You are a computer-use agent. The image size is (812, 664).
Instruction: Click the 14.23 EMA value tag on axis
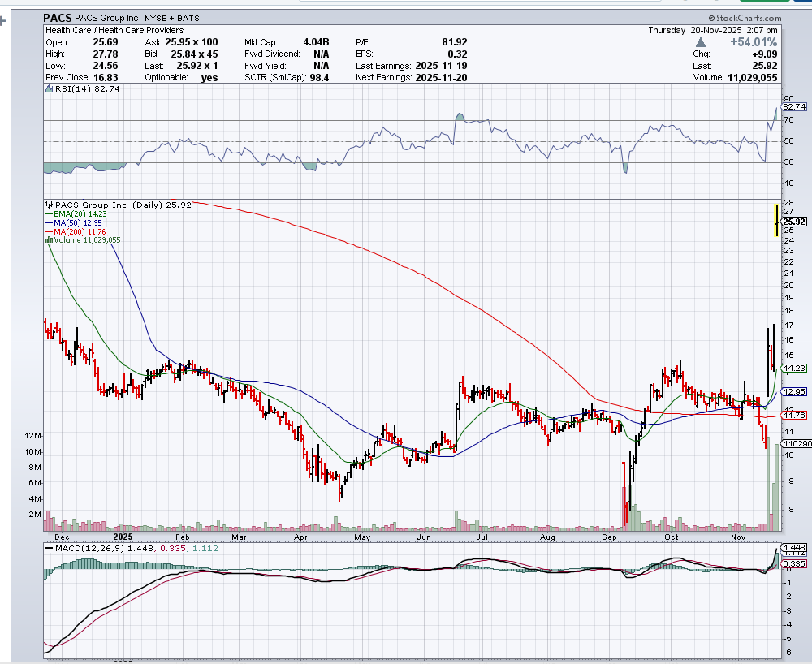point(794,368)
